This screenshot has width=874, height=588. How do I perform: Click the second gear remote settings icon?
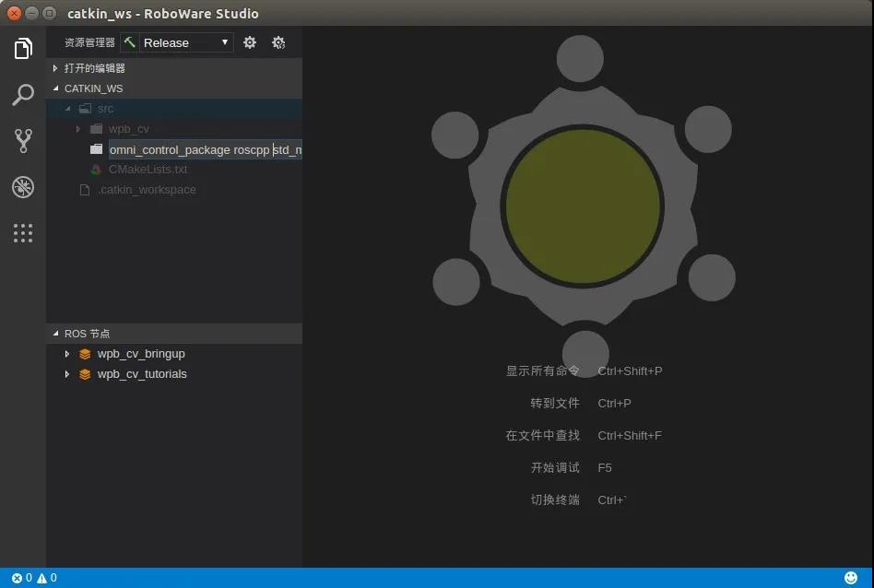pos(278,42)
